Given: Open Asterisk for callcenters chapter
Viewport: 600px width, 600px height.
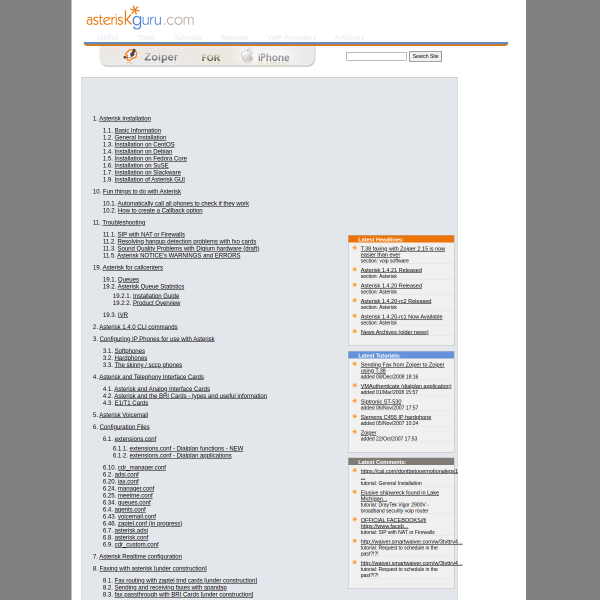Looking at the screenshot, I should tap(133, 267).
